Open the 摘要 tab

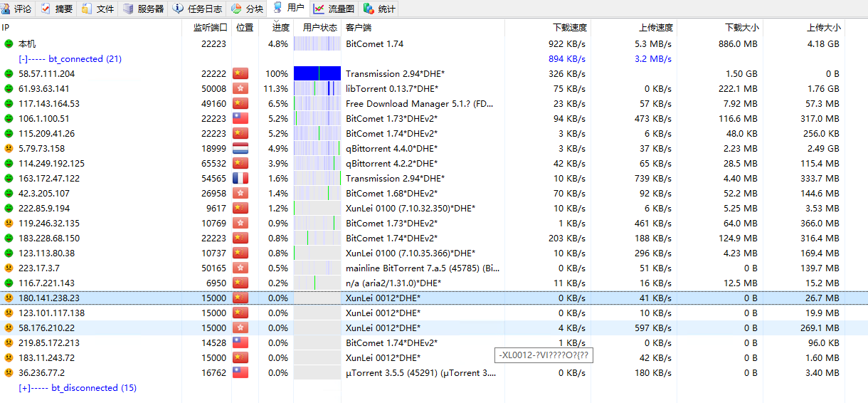pyautogui.click(x=57, y=9)
